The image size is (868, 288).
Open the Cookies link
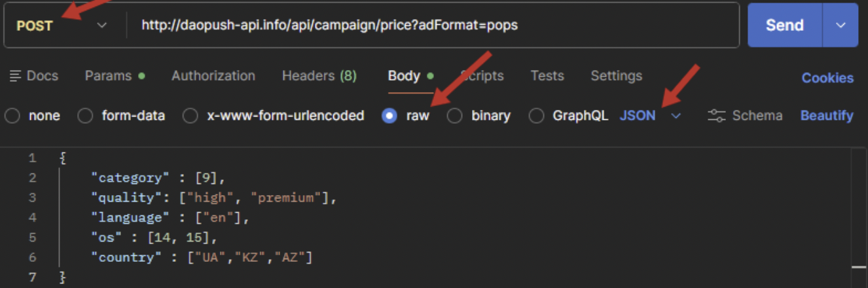[827, 78]
